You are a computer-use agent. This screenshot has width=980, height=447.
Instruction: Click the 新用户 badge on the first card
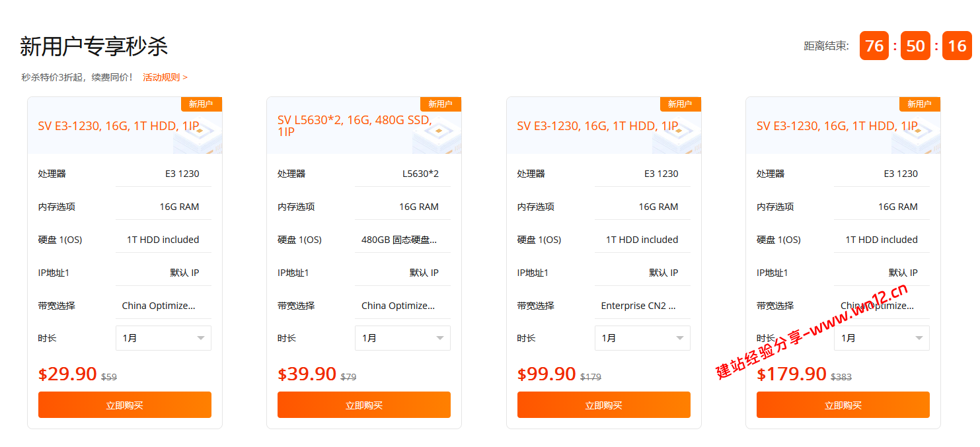202,104
